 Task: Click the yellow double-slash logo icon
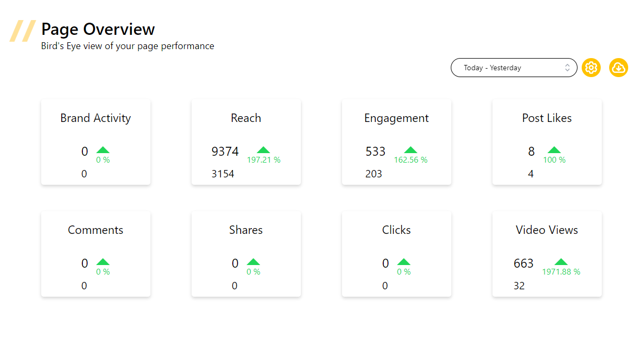(x=23, y=31)
